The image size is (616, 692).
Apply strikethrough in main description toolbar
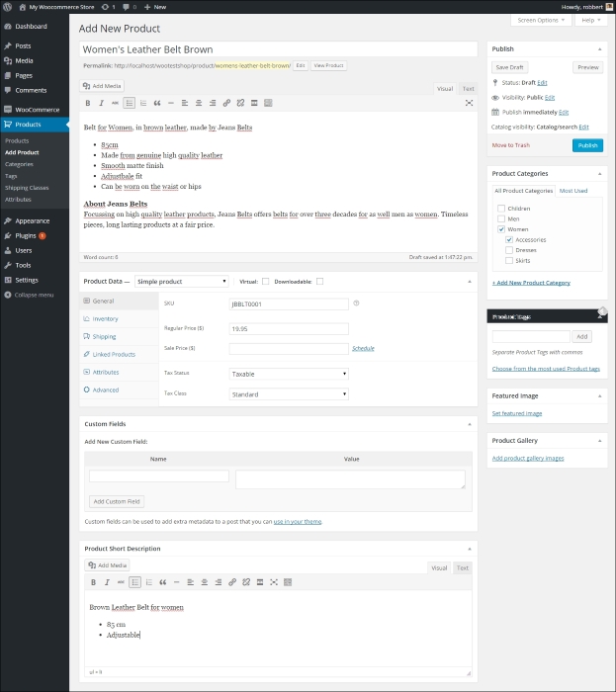(x=115, y=103)
